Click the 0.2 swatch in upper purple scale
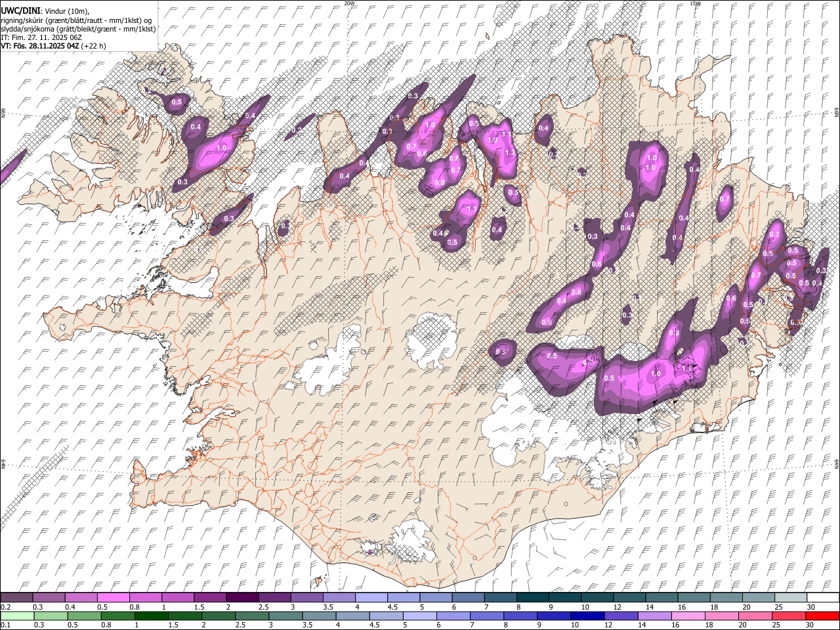840x630 pixels. point(16,598)
